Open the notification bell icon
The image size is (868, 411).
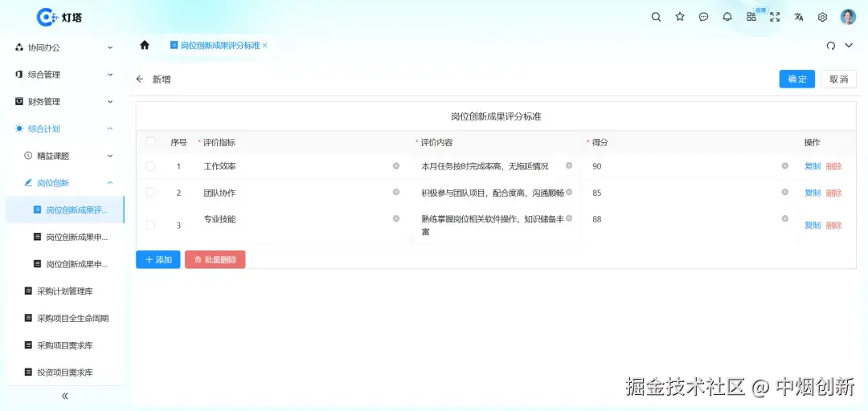tap(727, 17)
